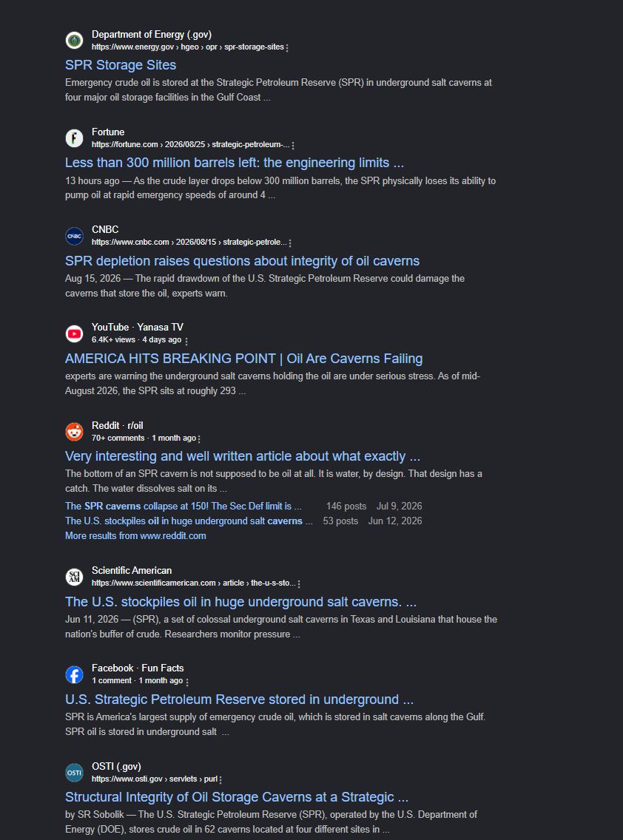
Task: Open 'Structural Integrity of Oil Storage Caverns' result
Action: tap(237, 797)
